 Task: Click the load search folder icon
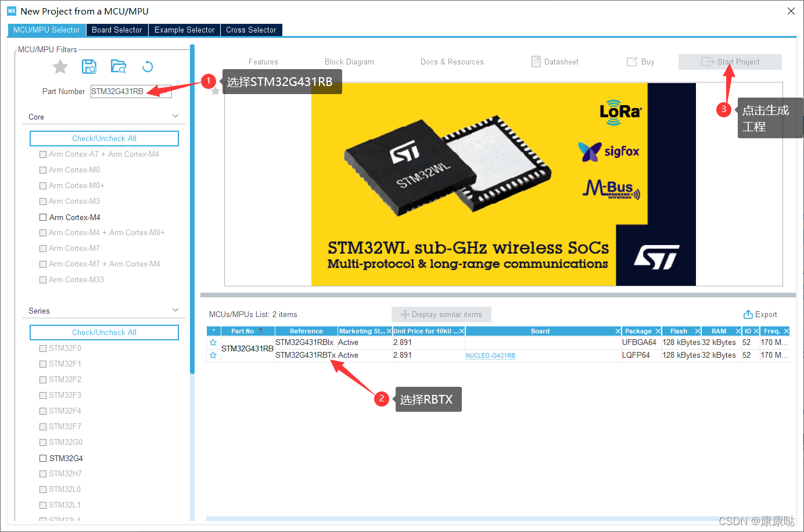119,67
